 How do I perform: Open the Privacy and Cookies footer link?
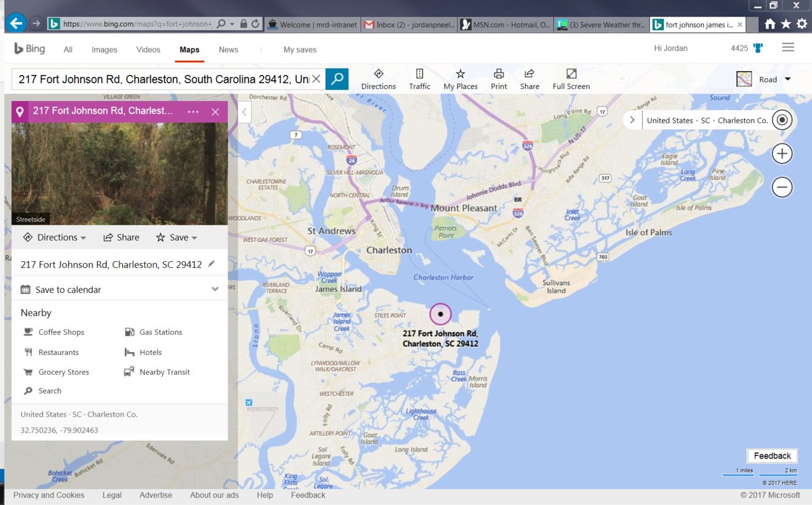(x=49, y=495)
